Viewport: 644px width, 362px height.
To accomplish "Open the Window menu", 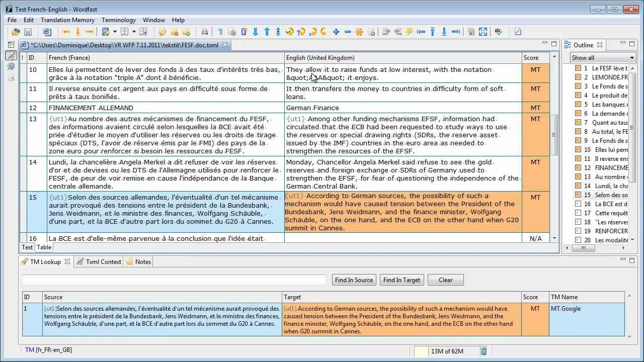I will 154,20.
